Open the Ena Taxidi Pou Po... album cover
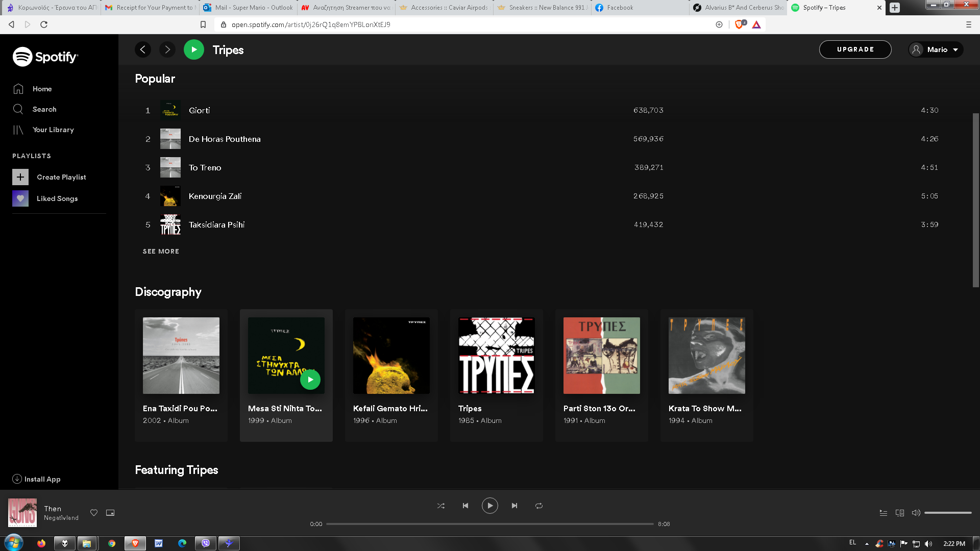The height and width of the screenshot is (551, 980). tap(181, 356)
